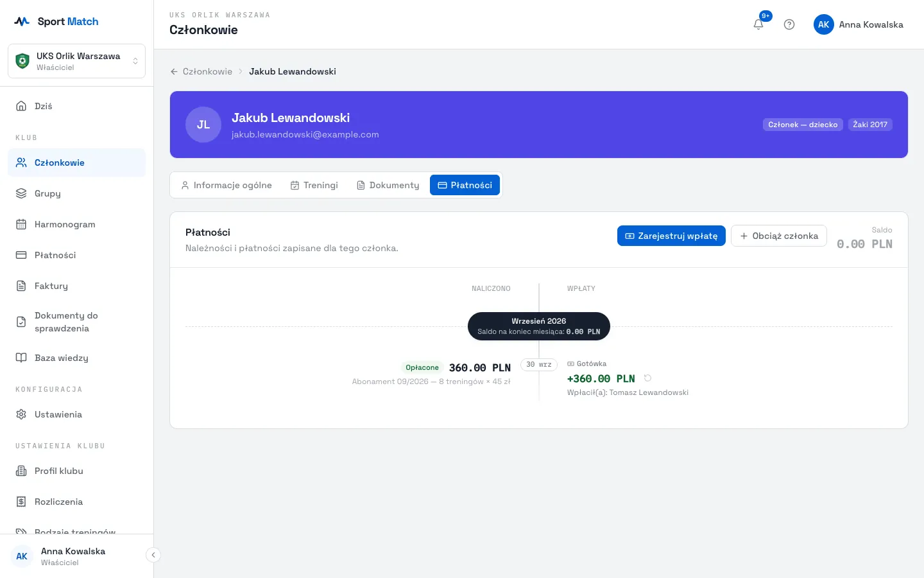Open the Anna Kowalska user menu in header

[859, 24]
